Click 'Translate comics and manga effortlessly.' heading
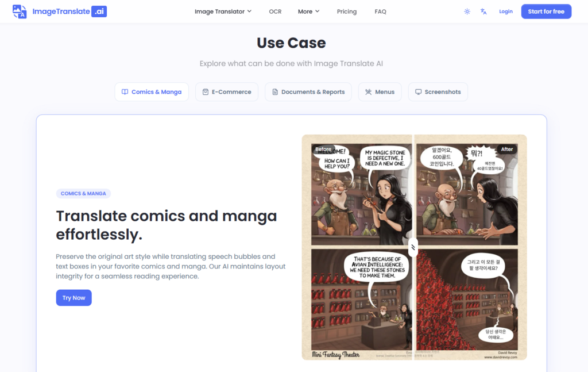The image size is (588, 372). (167, 225)
